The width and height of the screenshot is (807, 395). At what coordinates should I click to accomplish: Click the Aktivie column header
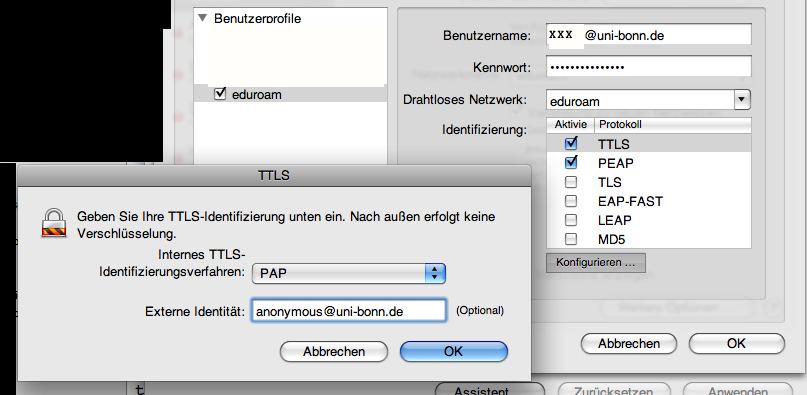click(570, 125)
